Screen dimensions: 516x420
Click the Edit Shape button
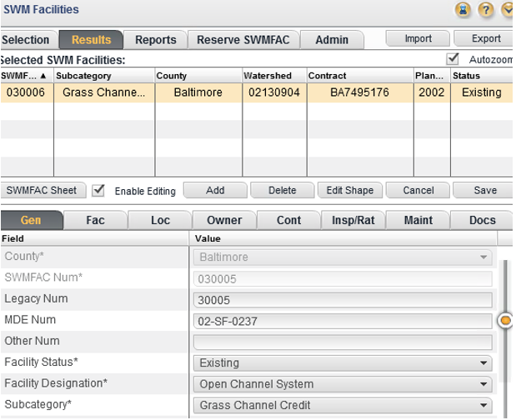tap(350, 191)
